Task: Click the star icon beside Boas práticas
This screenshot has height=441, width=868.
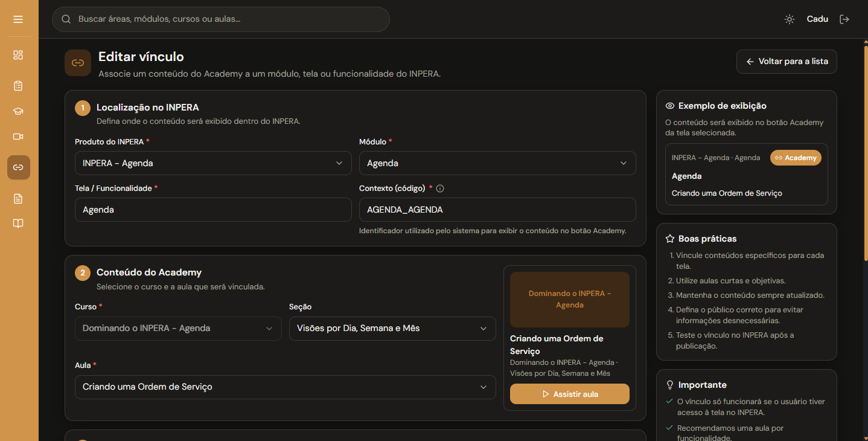Action: tap(669, 239)
